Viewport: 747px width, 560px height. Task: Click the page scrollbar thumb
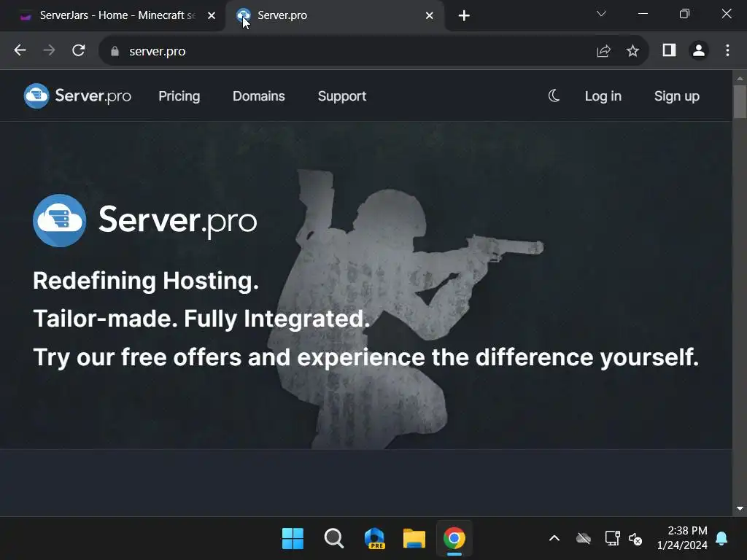(740, 101)
